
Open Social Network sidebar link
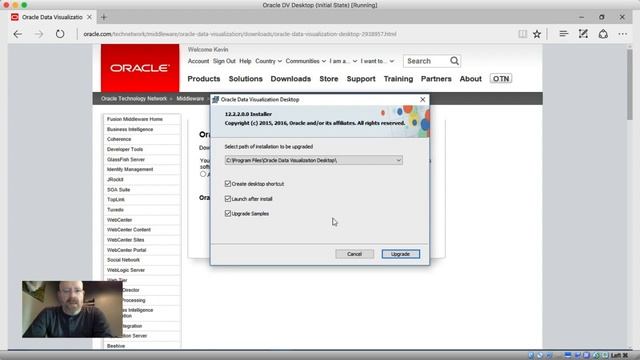pos(123,260)
